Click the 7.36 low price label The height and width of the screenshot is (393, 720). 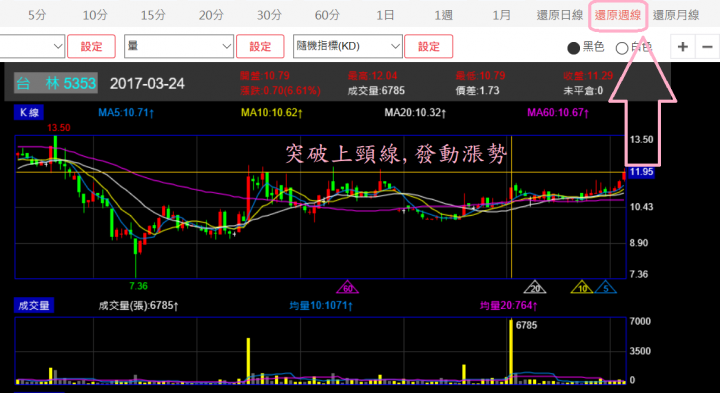138,286
